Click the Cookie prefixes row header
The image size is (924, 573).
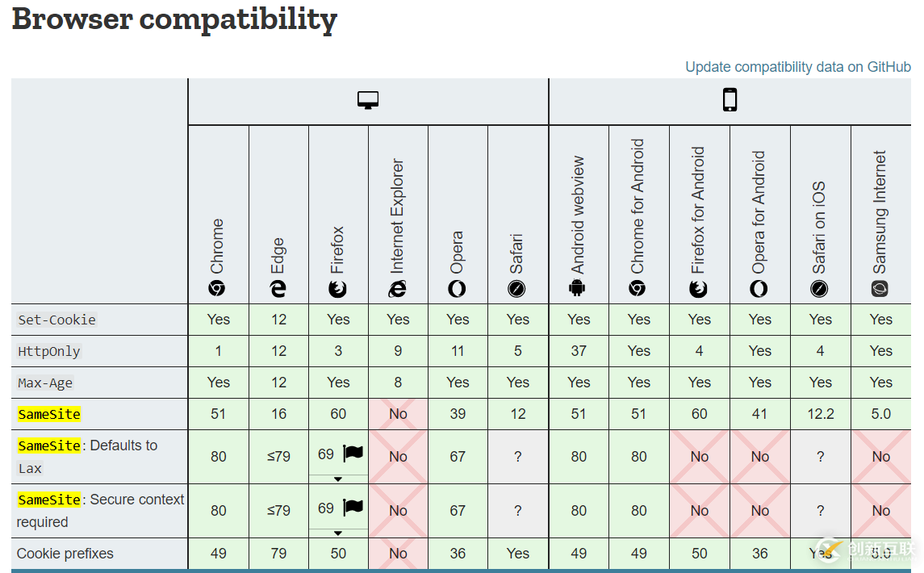[x=65, y=554]
